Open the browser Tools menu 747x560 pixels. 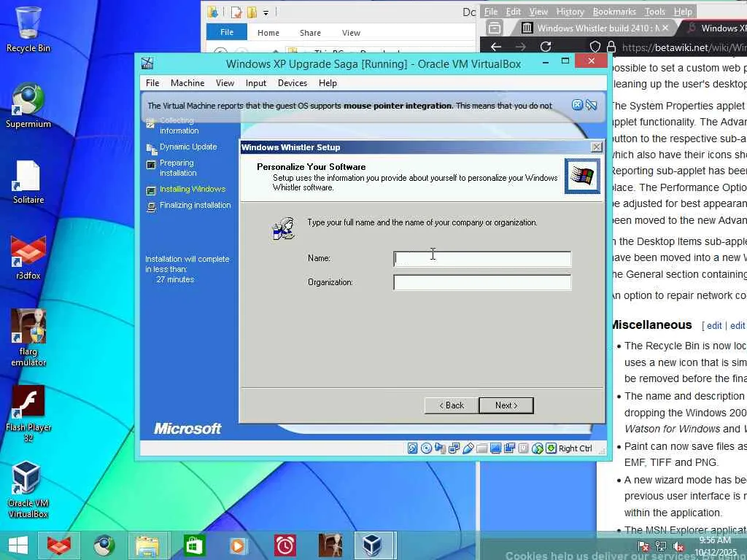[x=654, y=12]
